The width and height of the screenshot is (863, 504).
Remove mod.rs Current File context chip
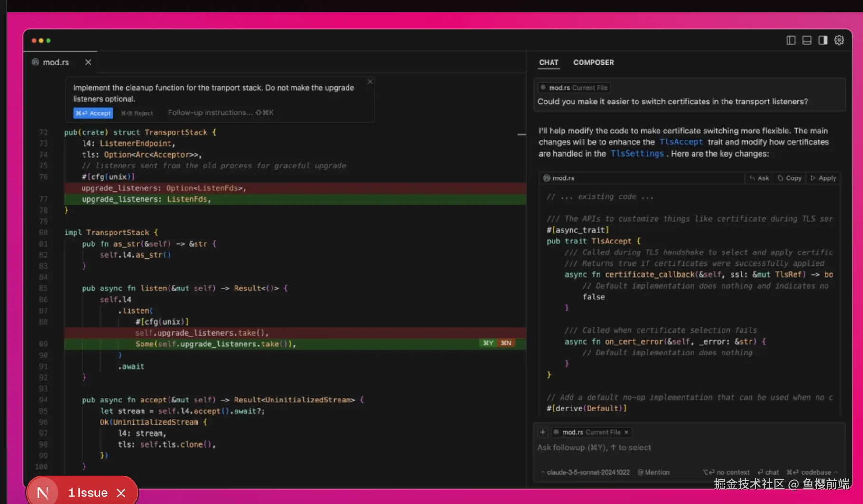627,432
